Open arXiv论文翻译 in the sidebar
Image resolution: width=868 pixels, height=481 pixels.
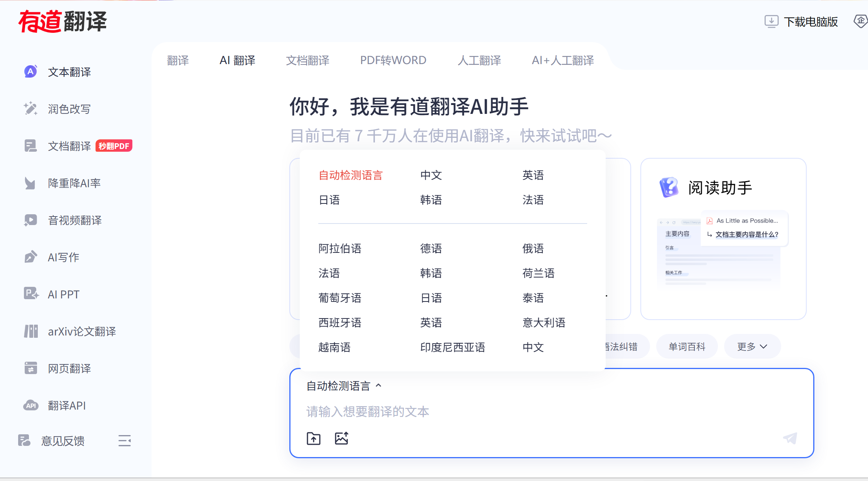point(82,331)
